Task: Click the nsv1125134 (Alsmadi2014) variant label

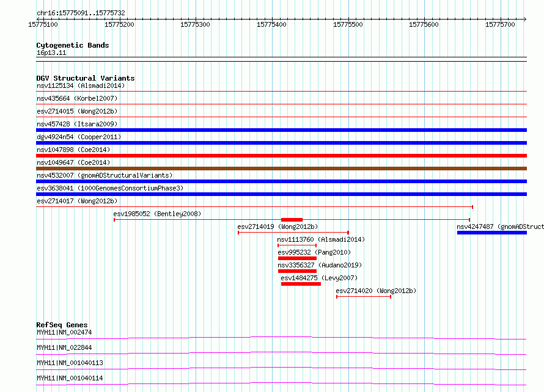Action: pos(81,85)
